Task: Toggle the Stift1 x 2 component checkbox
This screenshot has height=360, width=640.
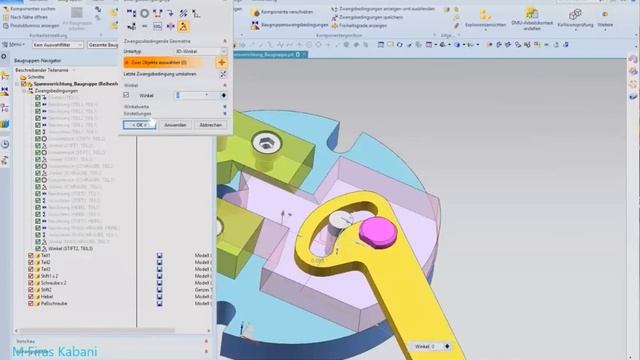Action: point(31,276)
